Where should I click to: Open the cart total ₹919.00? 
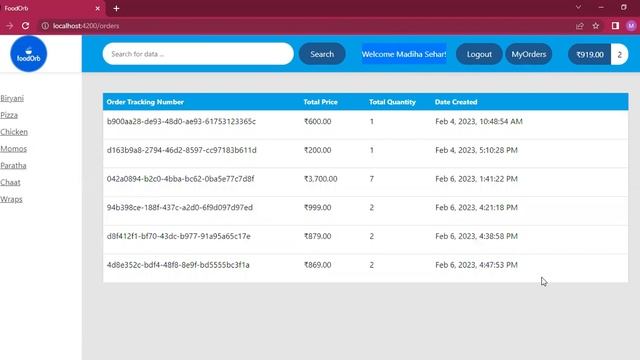pos(590,54)
